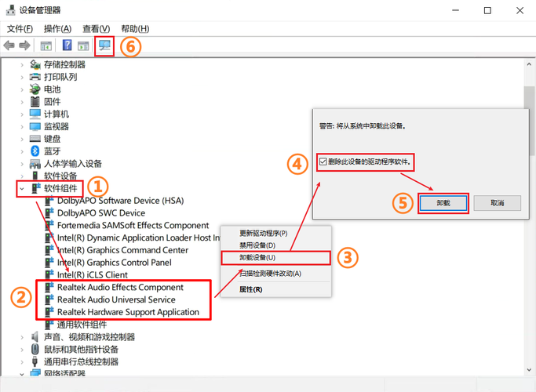Select the Bluetooth (蓝牙) device category icon
Image resolution: width=536 pixels, height=392 pixels.
[x=35, y=151]
